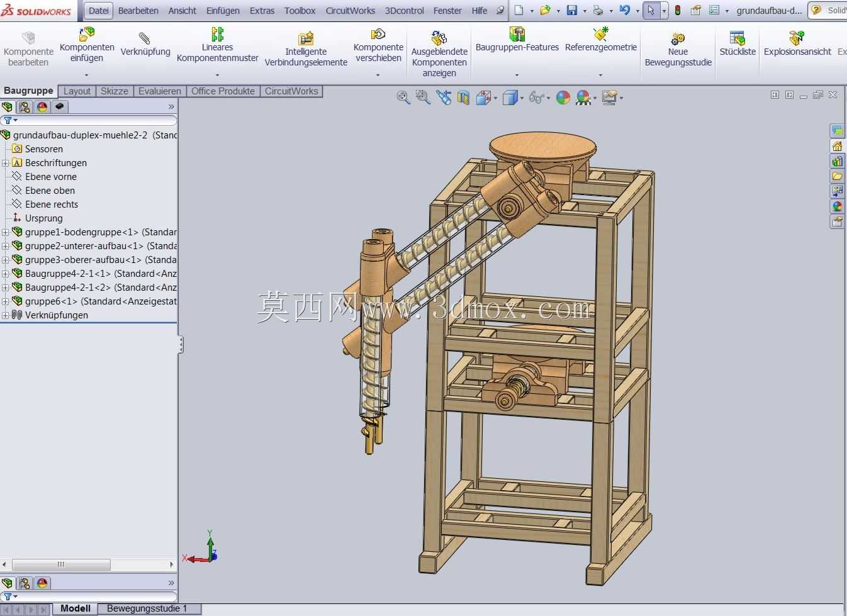Click the Komponente bearbeiten button
The height and width of the screenshot is (616, 847).
click(28, 48)
